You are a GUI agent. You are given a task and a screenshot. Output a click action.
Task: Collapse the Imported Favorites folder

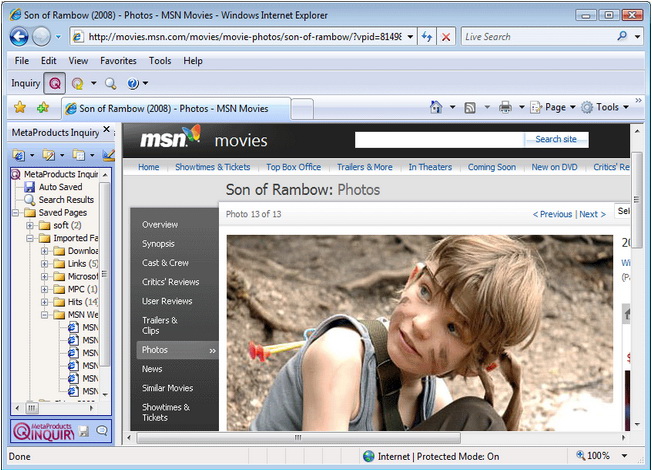click(30, 238)
